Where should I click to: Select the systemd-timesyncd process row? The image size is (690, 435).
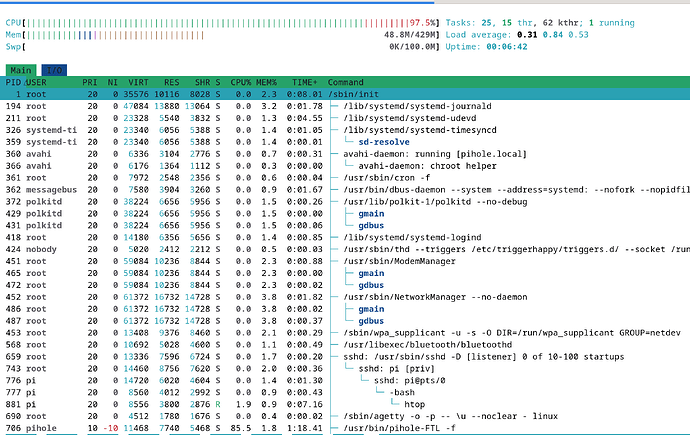point(345,130)
